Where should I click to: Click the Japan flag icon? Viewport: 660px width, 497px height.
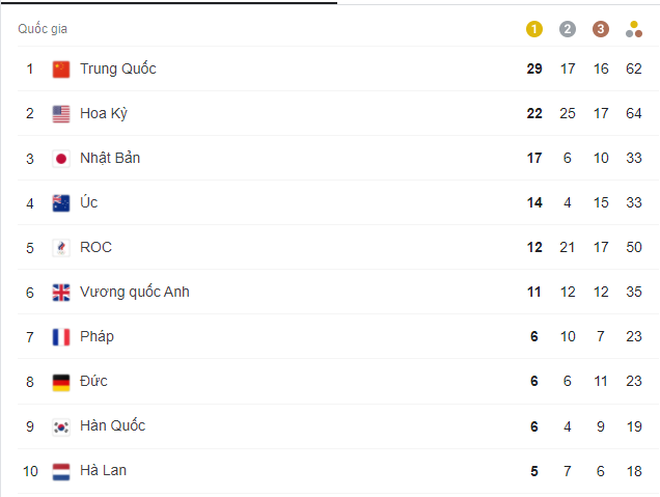point(62,158)
